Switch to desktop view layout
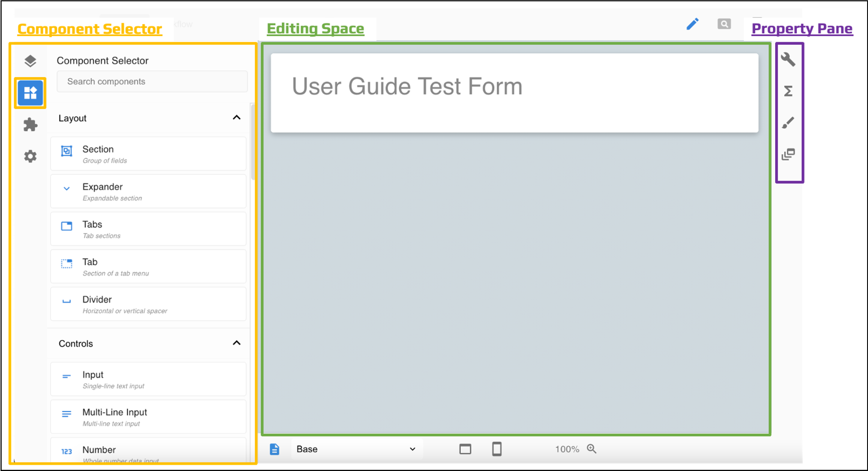The image size is (868, 471). point(465,449)
